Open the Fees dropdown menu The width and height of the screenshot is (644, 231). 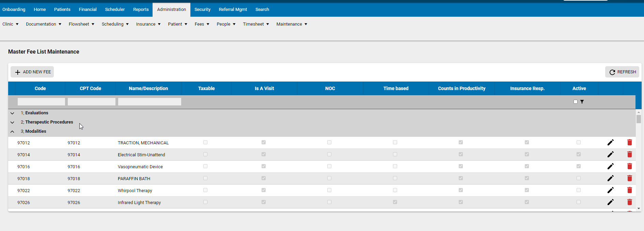[202, 24]
